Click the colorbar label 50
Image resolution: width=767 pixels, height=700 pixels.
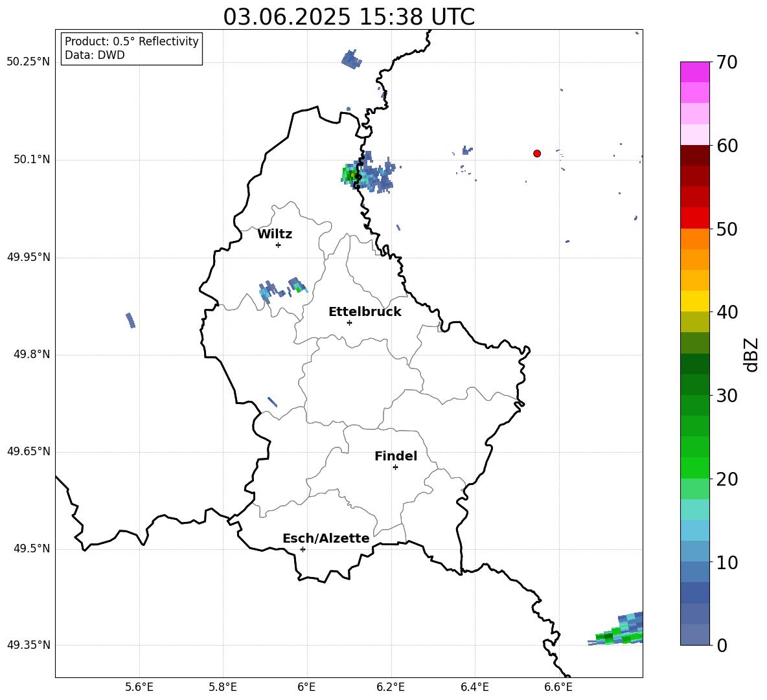(x=727, y=229)
